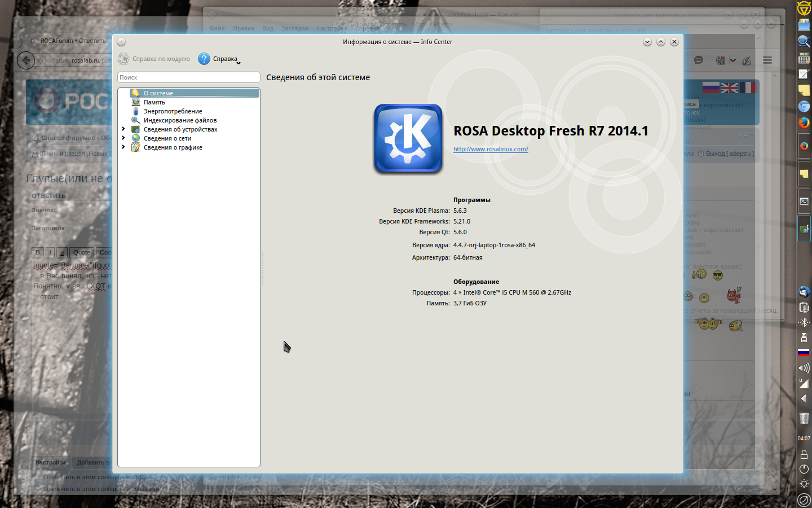Image resolution: width=812 pixels, height=508 pixels.
Task: Click the memory chip icon beside 'Память'
Action: 136,102
